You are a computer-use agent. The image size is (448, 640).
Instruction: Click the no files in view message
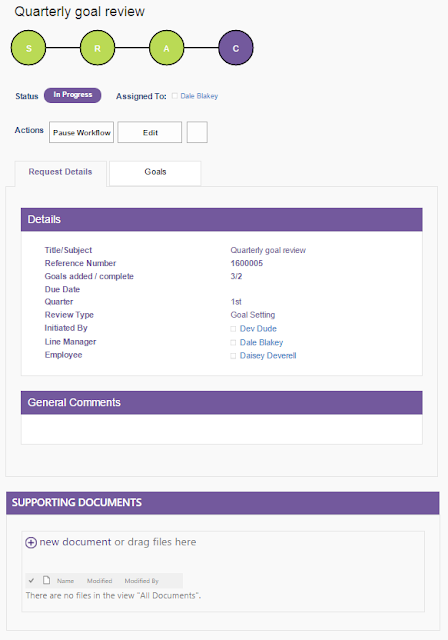pyautogui.click(x=113, y=596)
